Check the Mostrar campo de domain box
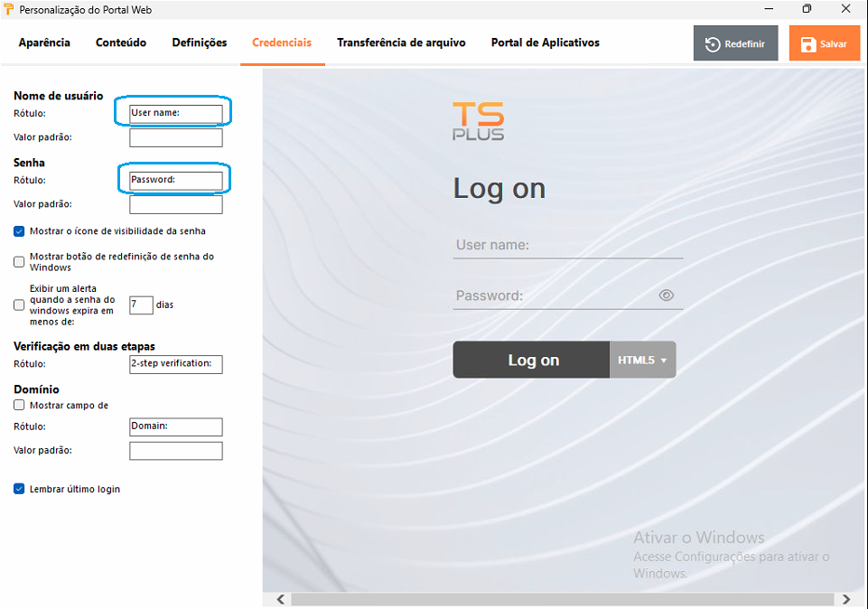Image resolution: width=868 pixels, height=609 pixels. (20, 406)
